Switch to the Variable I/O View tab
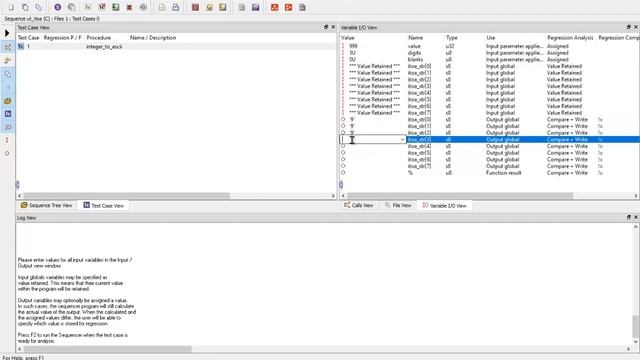 [x=444, y=205]
